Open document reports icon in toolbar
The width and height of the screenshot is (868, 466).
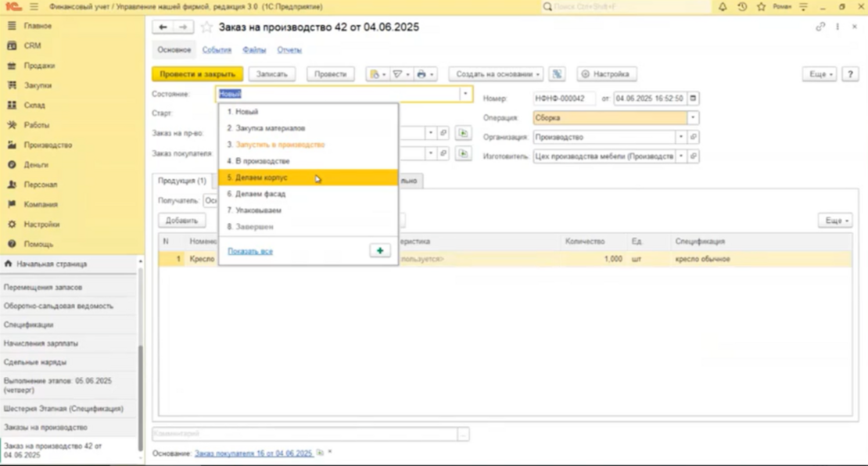tap(378, 74)
